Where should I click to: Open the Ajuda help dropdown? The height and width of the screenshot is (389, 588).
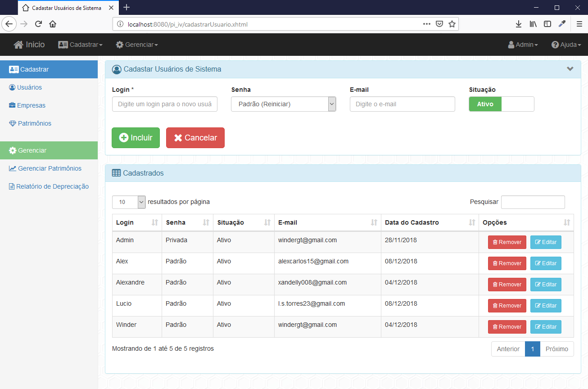coord(566,45)
